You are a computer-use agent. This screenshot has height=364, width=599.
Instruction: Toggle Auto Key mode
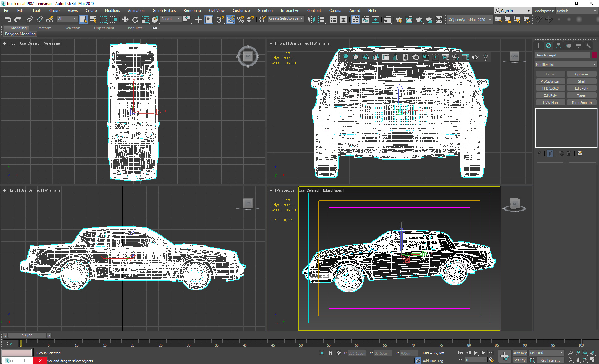(x=520, y=353)
